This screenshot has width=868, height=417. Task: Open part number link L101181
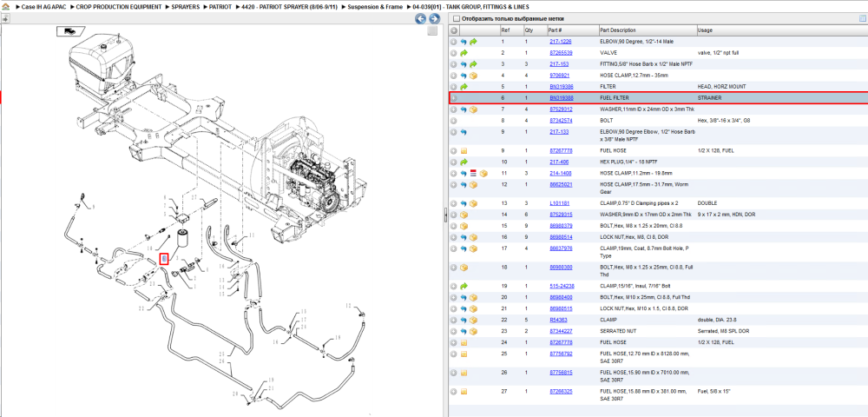[x=560, y=203]
